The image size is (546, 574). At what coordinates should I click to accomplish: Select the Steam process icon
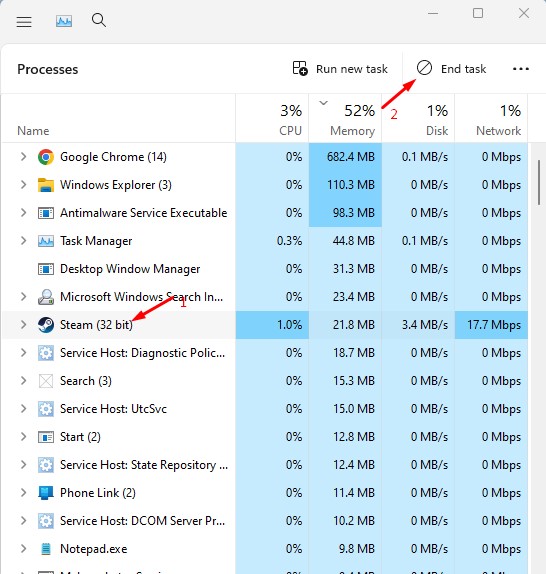pos(46,325)
